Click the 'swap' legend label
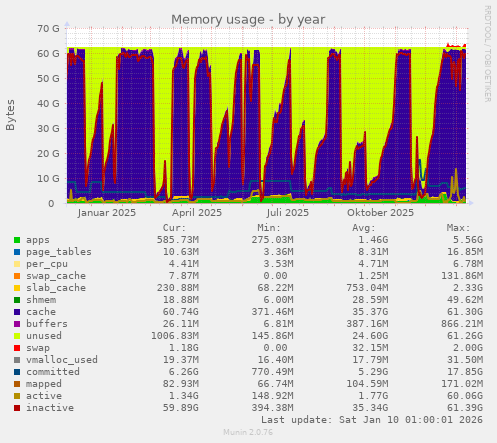The width and height of the screenshot is (497, 443). (x=38, y=348)
